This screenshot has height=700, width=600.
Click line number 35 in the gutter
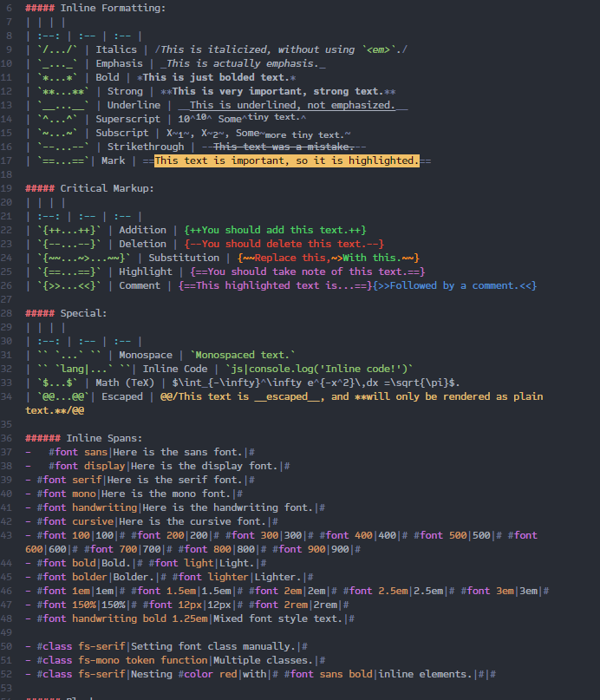click(6, 424)
